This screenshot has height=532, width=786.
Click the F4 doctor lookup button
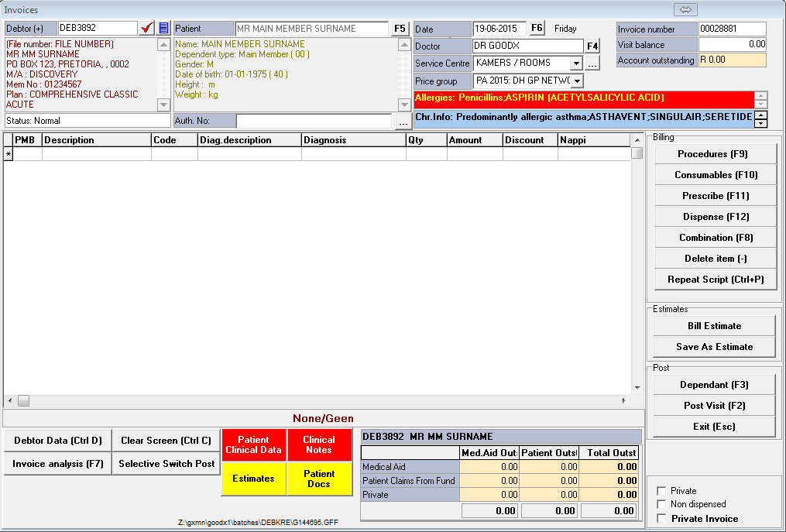click(592, 46)
